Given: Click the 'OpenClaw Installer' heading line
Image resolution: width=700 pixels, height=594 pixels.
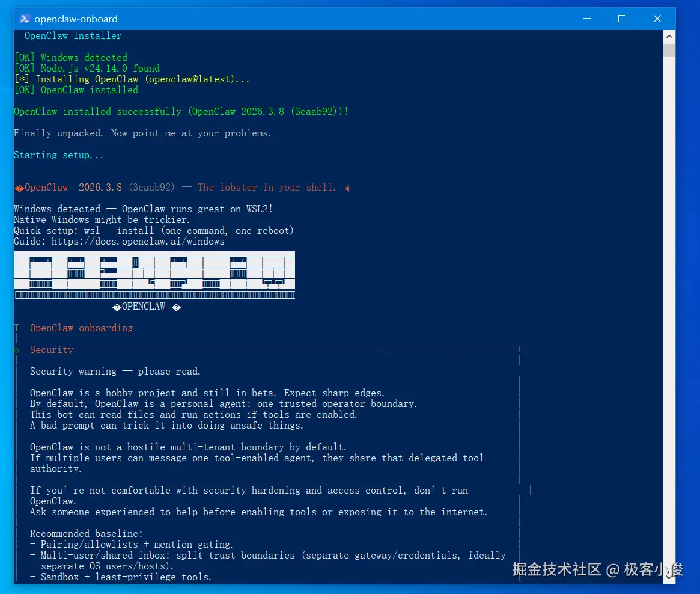Looking at the screenshot, I should pos(73,35).
